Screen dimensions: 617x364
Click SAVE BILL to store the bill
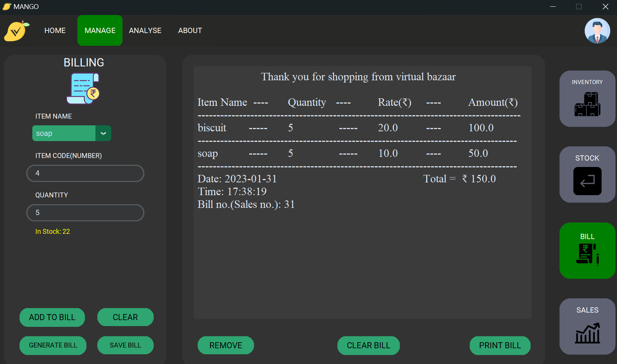(x=125, y=345)
